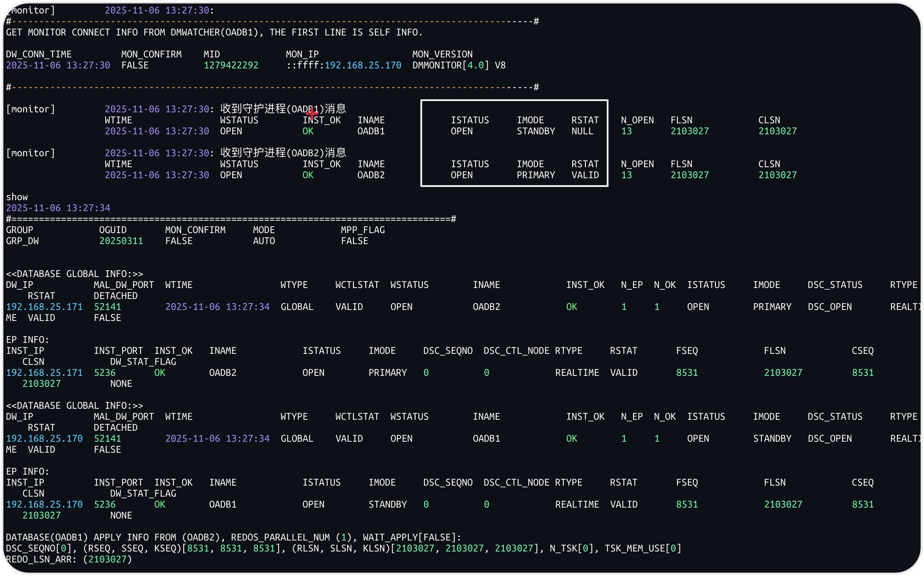Viewport: 924px width, 576px height.
Task: Click the MODE value AUTO
Action: point(264,241)
